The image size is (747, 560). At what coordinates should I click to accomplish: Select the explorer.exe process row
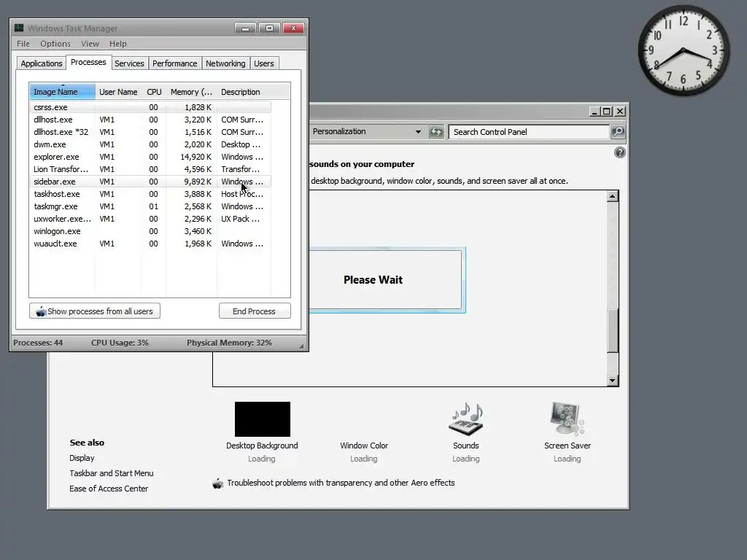(x=150, y=157)
